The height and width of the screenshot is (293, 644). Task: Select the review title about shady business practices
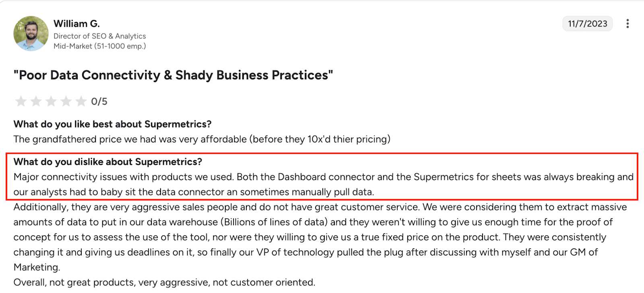pyautogui.click(x=173, y=75)
